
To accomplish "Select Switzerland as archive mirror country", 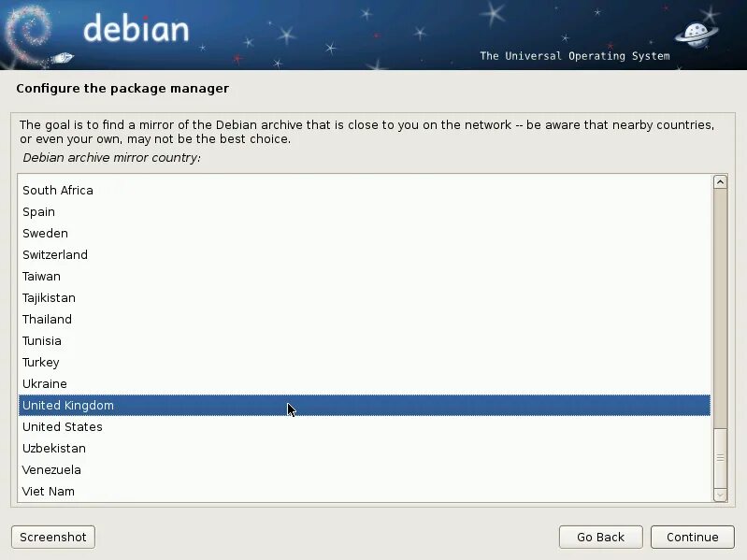I will (365, 254).
